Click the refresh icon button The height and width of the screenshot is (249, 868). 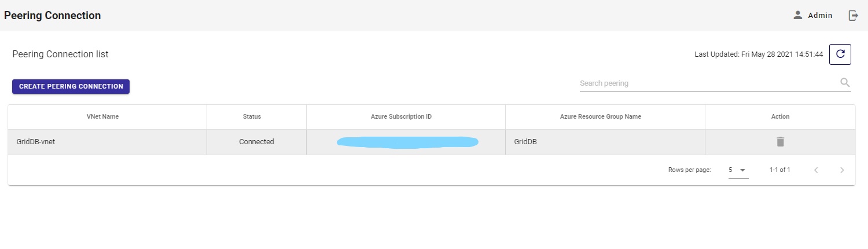[x=840, y=54]
